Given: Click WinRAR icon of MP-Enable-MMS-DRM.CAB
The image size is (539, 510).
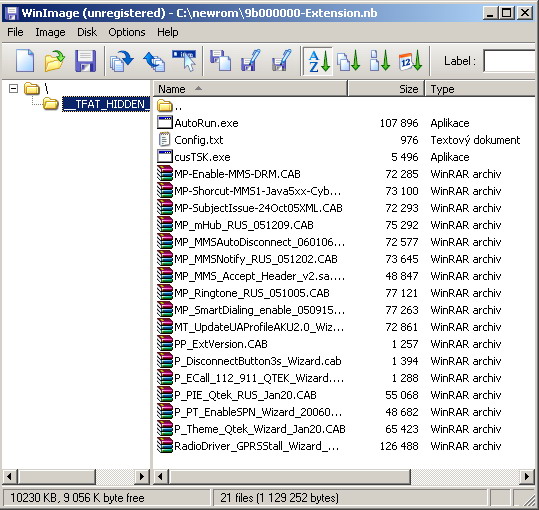Looking at the screenshot, I should point(165,174).
